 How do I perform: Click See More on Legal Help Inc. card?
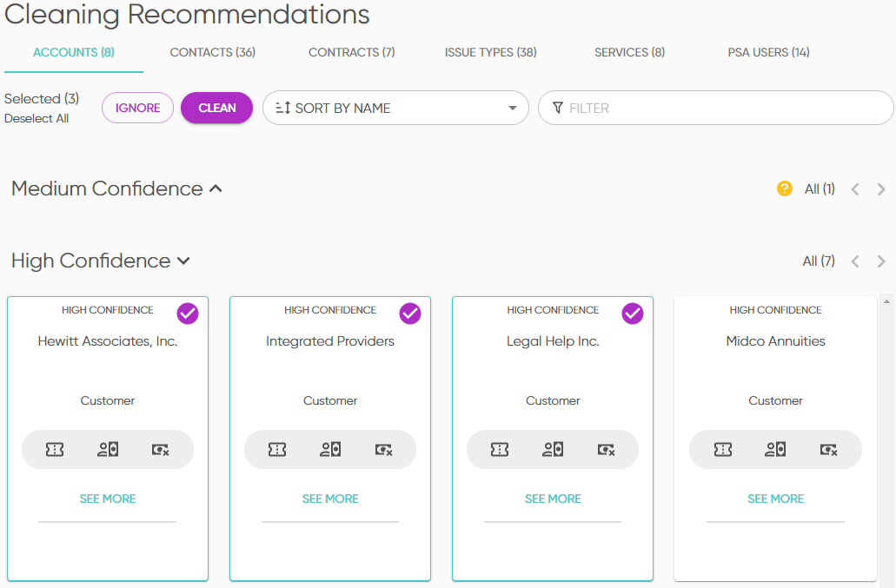point(553,499)
